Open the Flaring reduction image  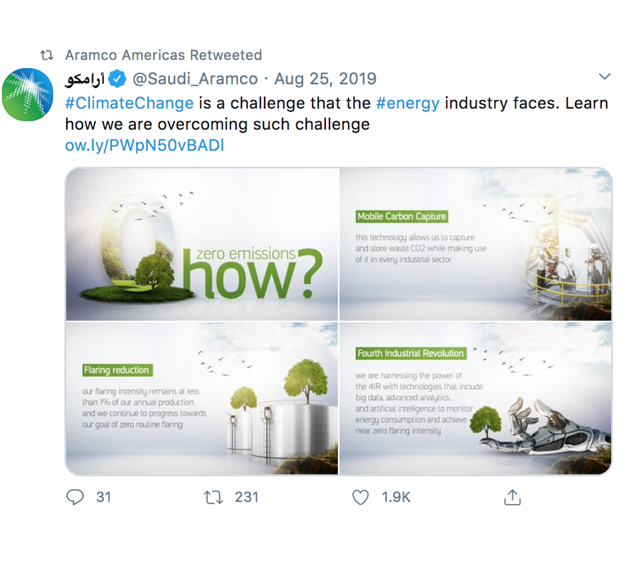point(201,399)
